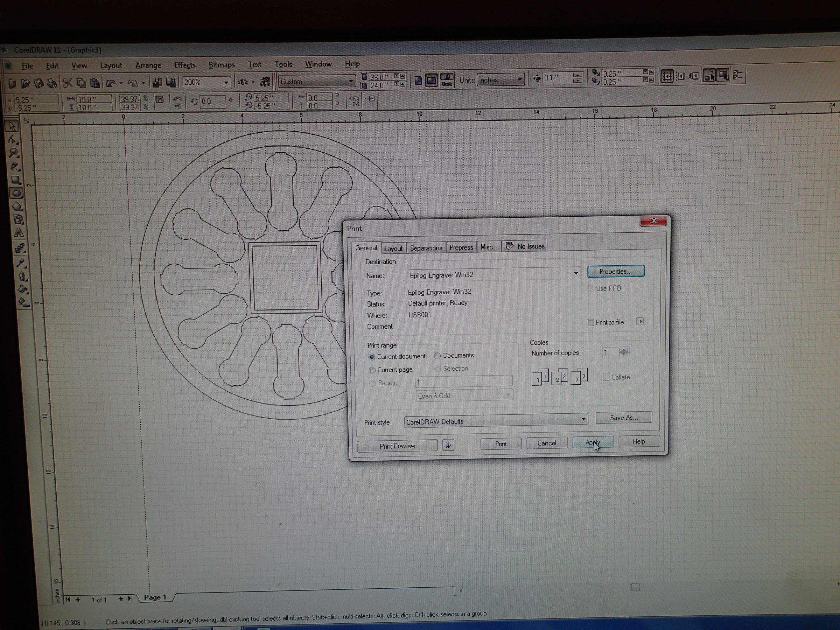Select the Ellipse tool
The image size is (840, 630).
16,193
